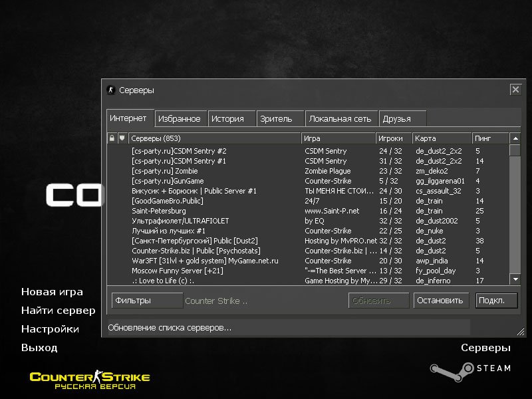Sort by Игроки column header
Screen dimensions: 532x399
tap(394, 138)
